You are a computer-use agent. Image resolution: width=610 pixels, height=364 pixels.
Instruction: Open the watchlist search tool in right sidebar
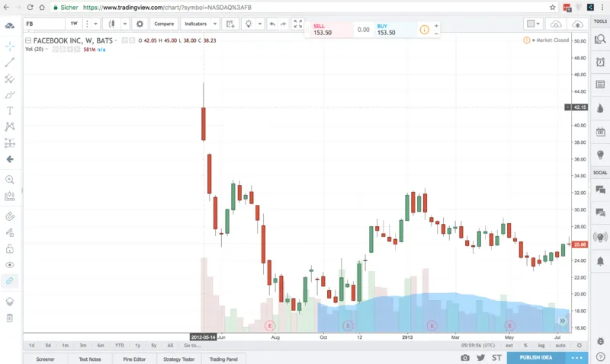(600, 40)
